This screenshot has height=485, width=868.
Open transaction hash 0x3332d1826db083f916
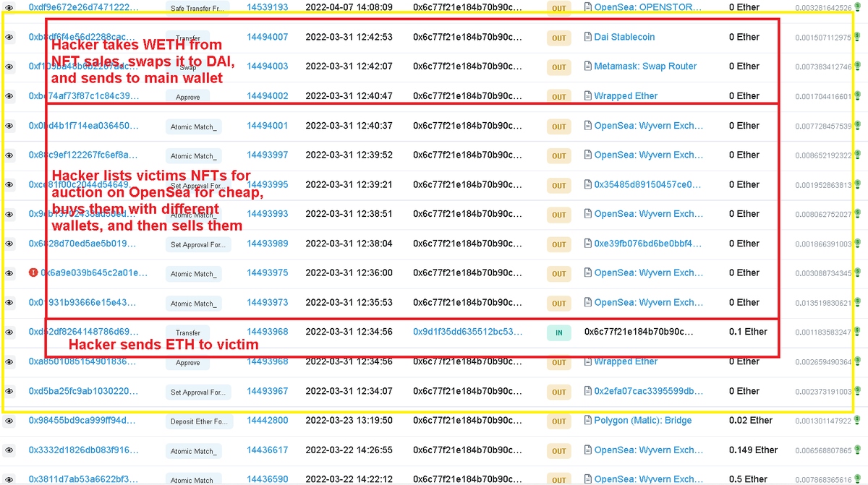84,450
